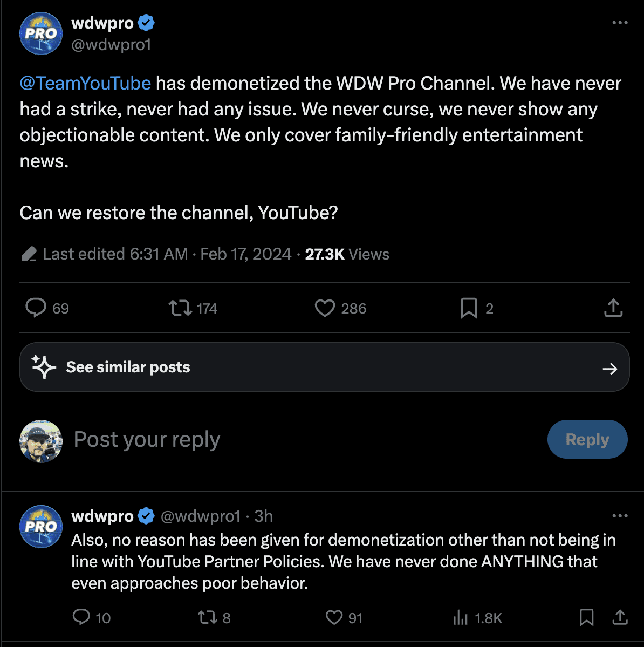Open the reply icon on the main tweet

click(x=36, y=308)
